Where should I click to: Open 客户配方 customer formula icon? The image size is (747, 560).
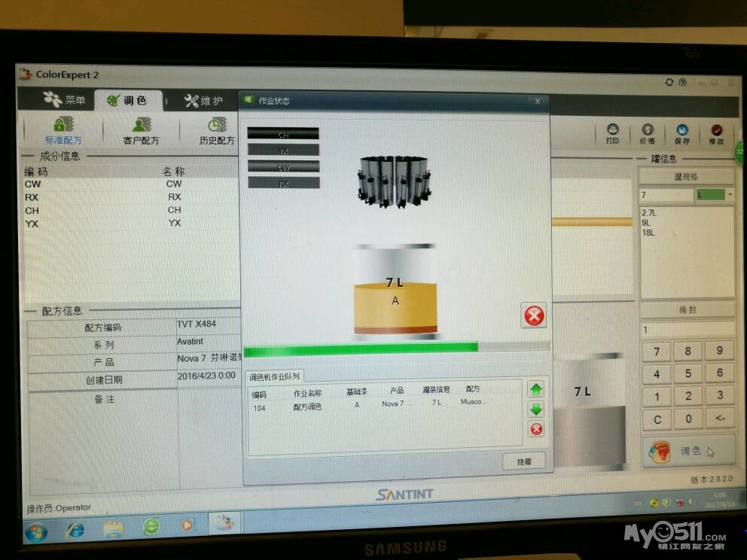141,129
